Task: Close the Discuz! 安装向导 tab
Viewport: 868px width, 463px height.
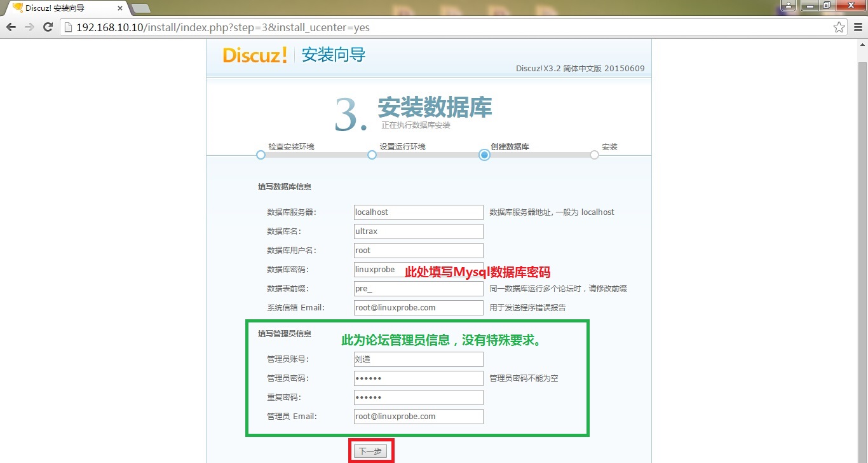Action: point(120,8)
